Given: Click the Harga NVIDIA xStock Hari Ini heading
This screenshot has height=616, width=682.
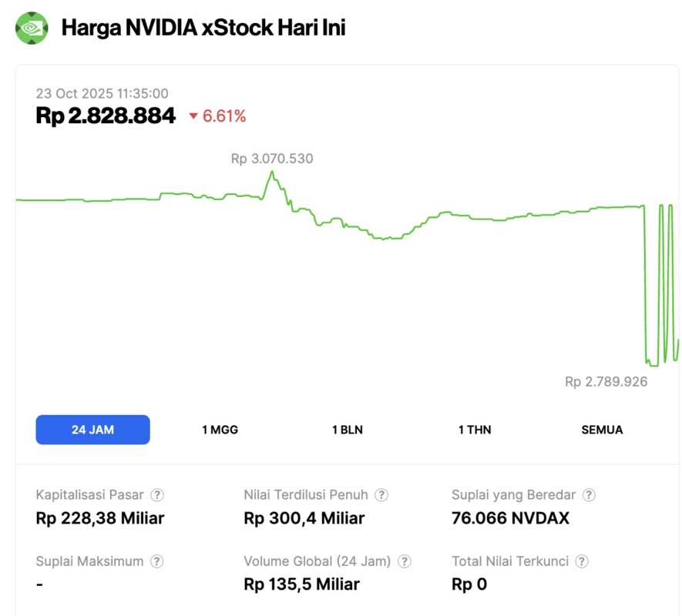Looking at the screenshot, I should click(x=203, y=28).
